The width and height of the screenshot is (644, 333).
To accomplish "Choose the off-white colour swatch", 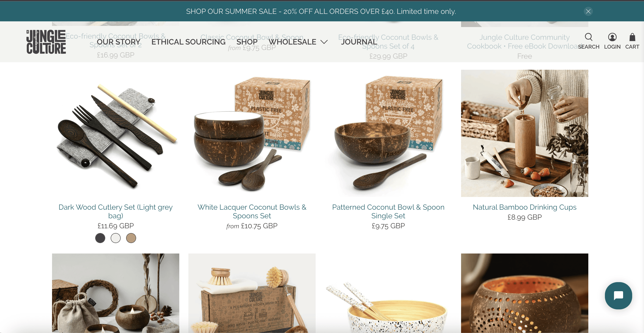I will point(115,238).
